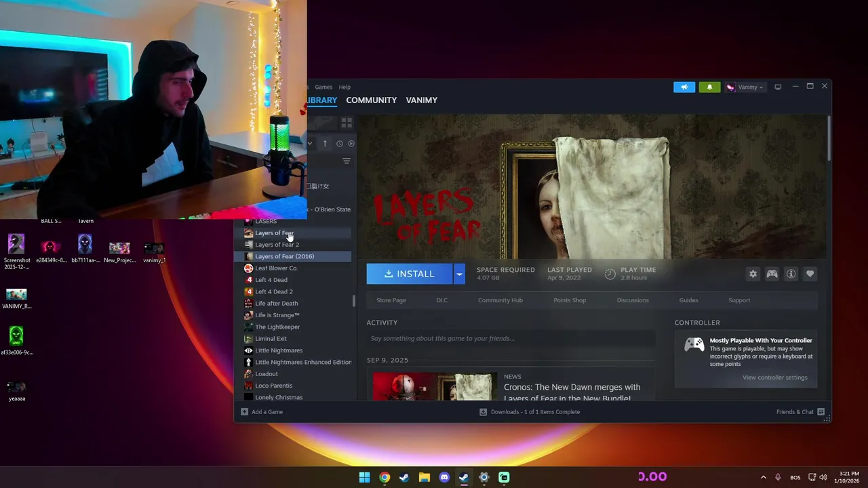Select Life is Strange in library list
The image size is (868, 488).
pyautogui.click(x=277, y=315)
